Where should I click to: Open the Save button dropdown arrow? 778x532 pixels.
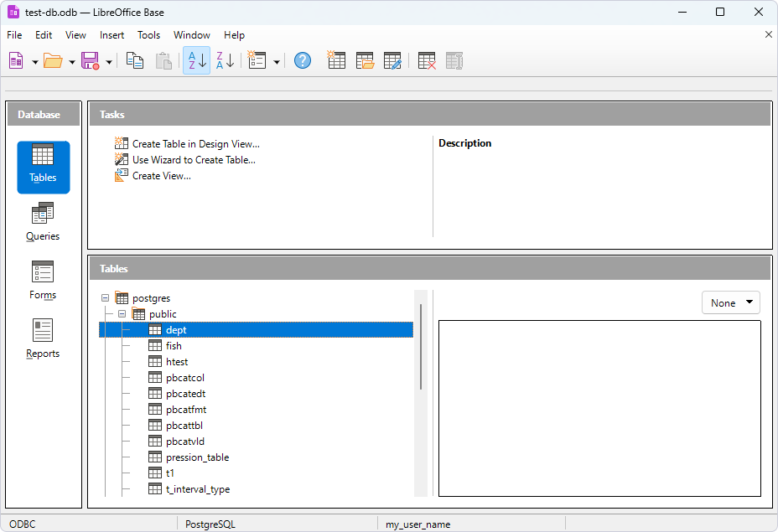point(109,61)
